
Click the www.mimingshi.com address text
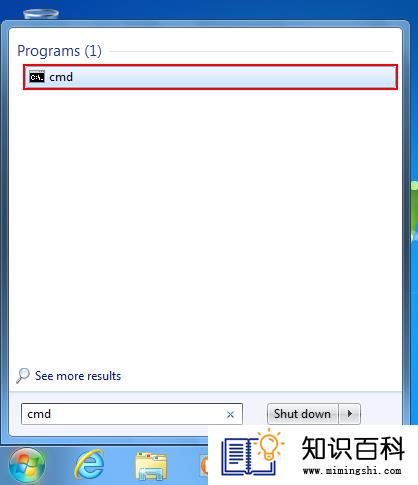coord(352,471)
